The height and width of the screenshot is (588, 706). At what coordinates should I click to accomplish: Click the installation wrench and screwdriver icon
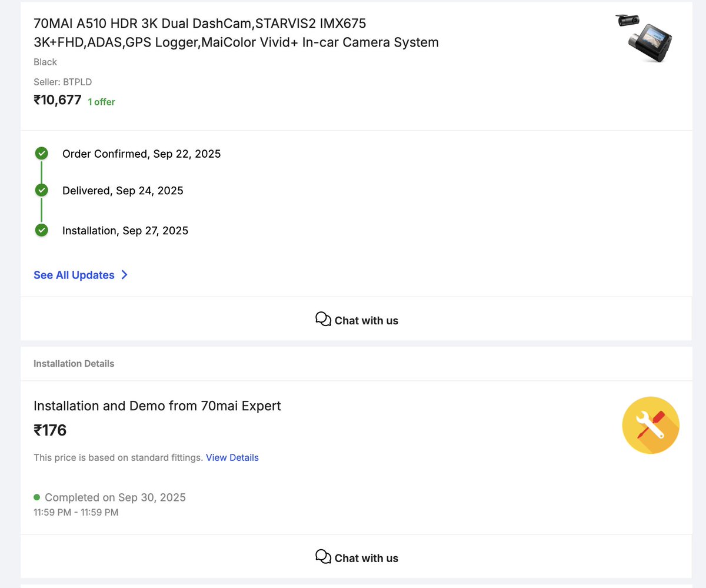[651, 425]
